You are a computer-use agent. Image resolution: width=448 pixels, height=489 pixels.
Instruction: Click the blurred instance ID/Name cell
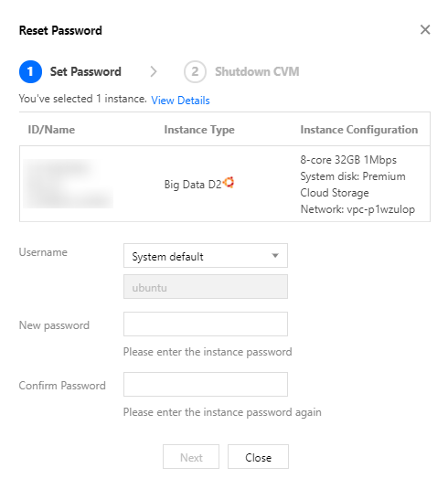tap(68, 184)
